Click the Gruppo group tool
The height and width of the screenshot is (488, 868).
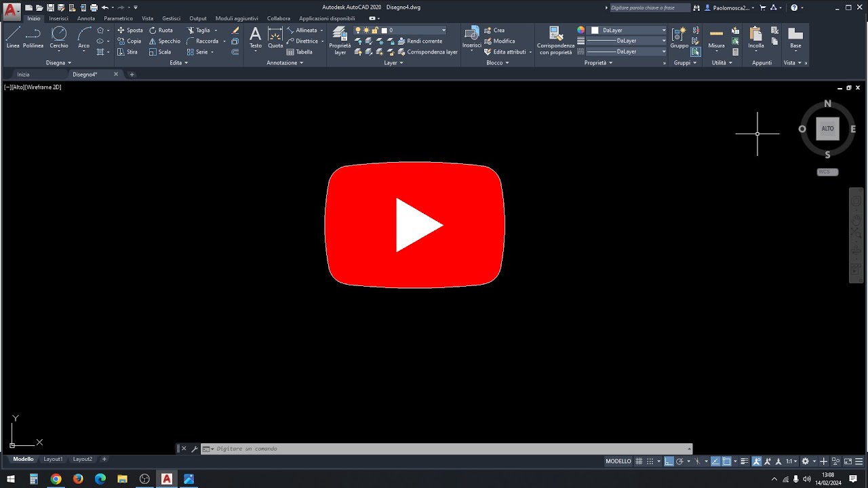[679, 38]
